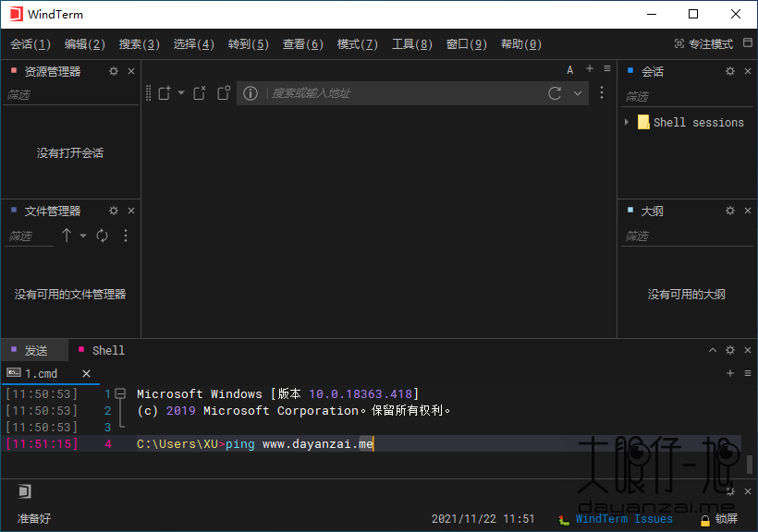
Task: Go up a directory in 文件管理器
Action: (67, 236)
